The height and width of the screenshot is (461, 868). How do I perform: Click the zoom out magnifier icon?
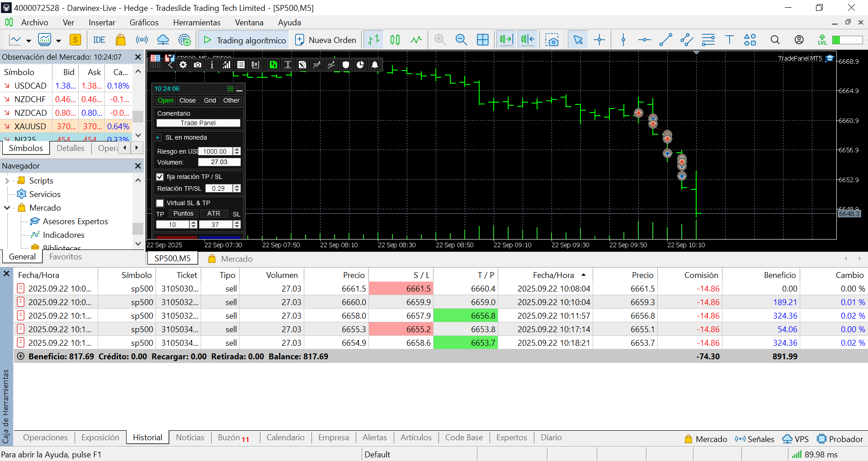click(461, 40)
